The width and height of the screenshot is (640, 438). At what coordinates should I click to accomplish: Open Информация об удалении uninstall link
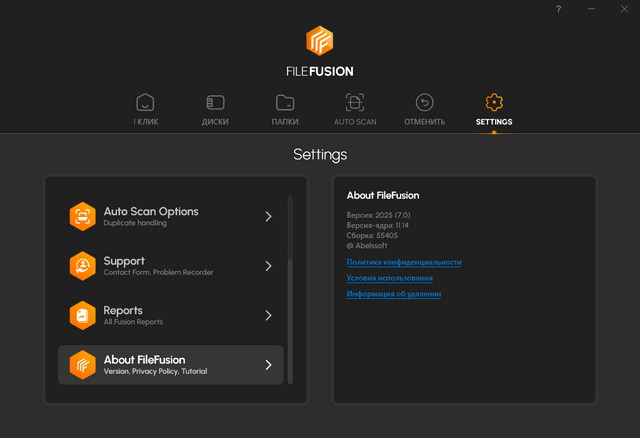[394, 294]
